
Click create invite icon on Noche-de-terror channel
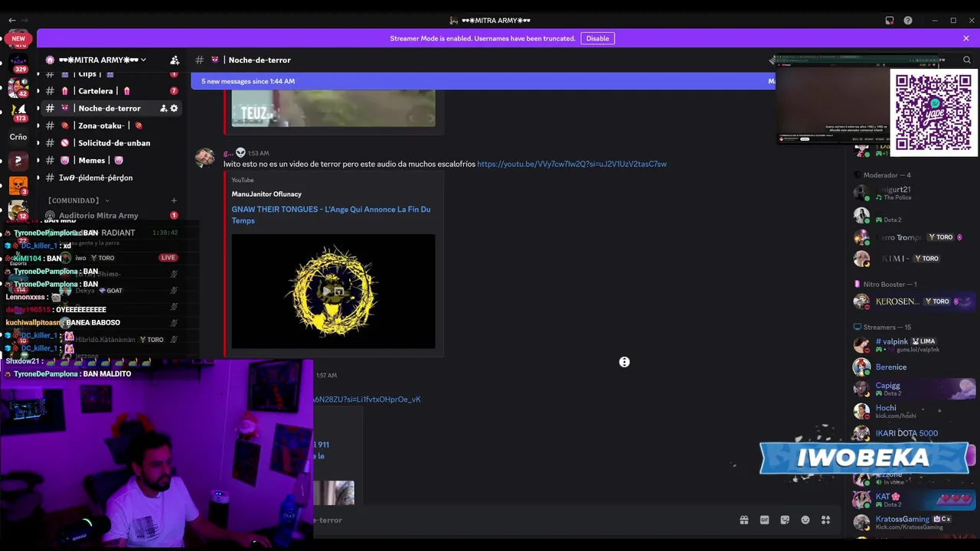(163, 108)
